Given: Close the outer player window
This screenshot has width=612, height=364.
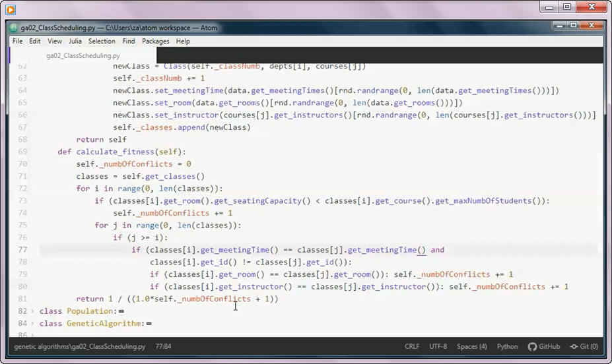Looking at the screenshot, I should click(x=592, y=7).
